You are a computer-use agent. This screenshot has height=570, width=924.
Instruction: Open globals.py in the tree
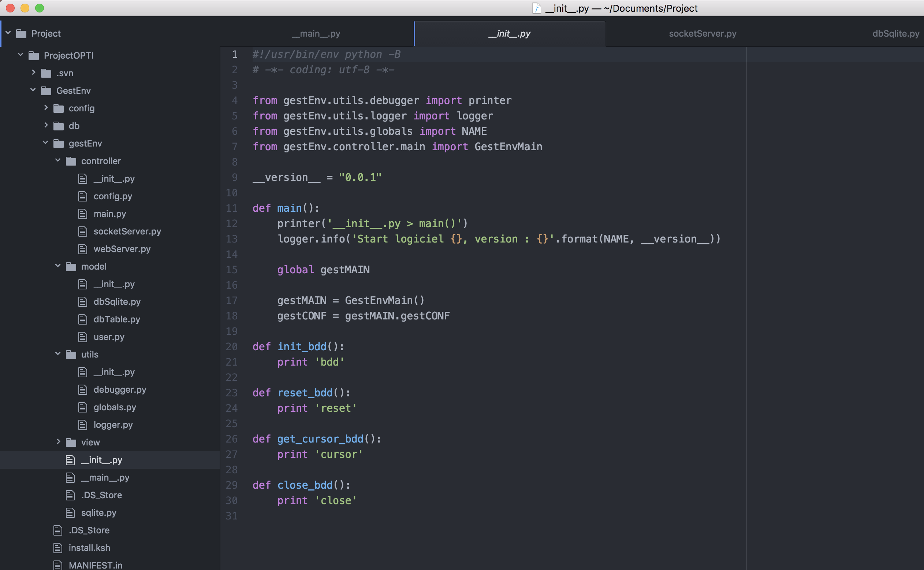coord(115,407)
